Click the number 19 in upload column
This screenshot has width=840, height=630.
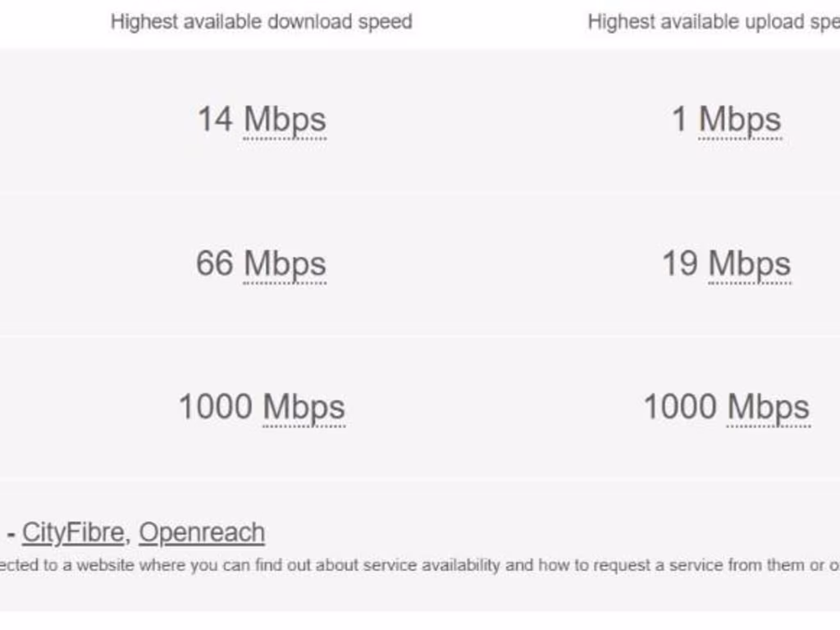[680, 264]
